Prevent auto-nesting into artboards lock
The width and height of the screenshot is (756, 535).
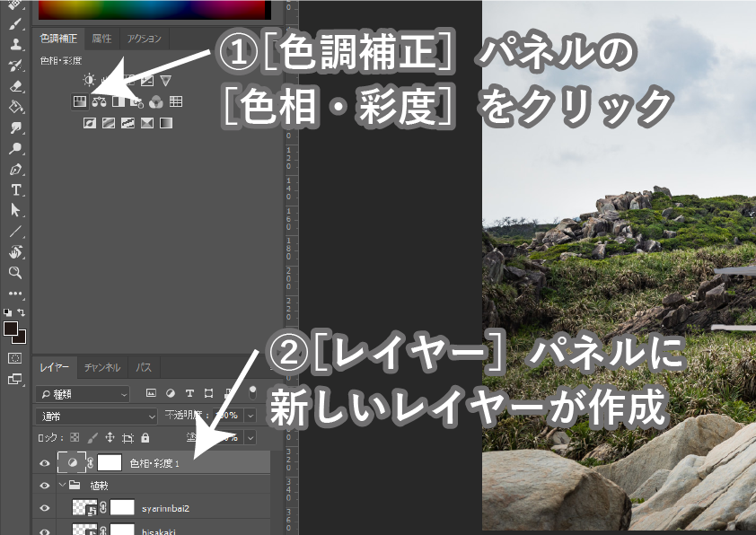[x=127, y=438]
